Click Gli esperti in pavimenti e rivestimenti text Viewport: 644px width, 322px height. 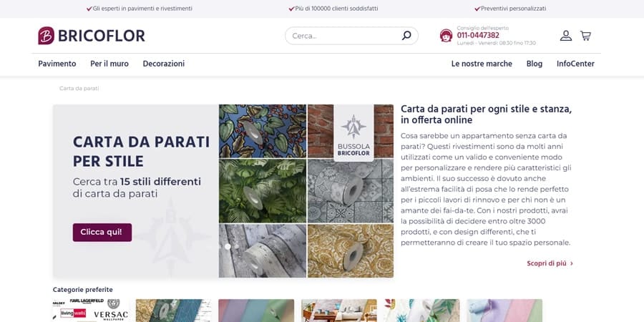[x=142, y=8]
